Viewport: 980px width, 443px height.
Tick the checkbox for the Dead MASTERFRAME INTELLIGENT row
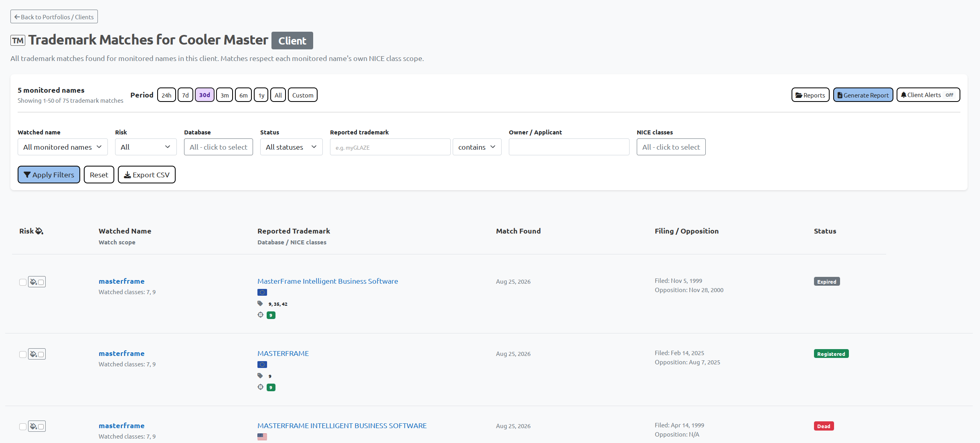[23, 427]
